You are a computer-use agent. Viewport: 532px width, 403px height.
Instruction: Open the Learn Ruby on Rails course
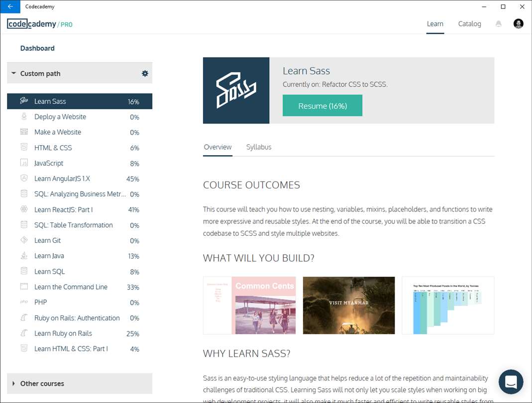(x=80, y=333)
